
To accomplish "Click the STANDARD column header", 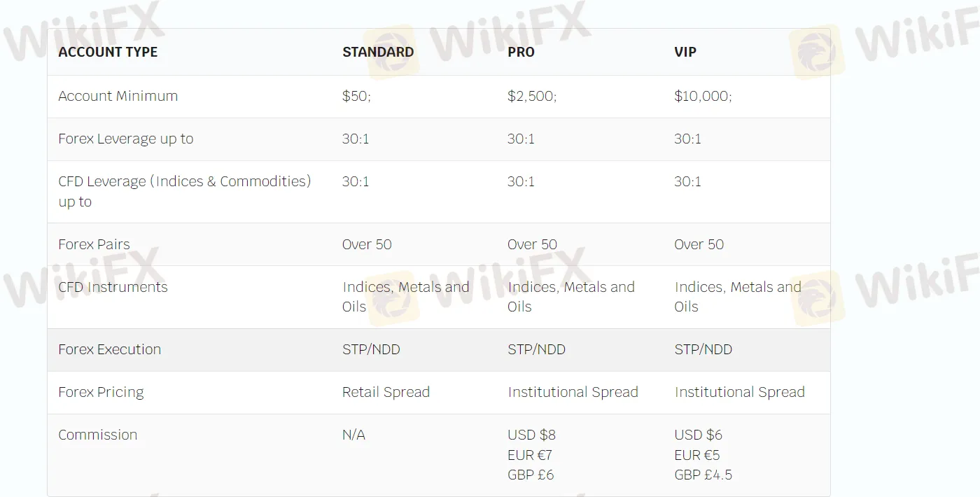I will click(x=378, y=52).
